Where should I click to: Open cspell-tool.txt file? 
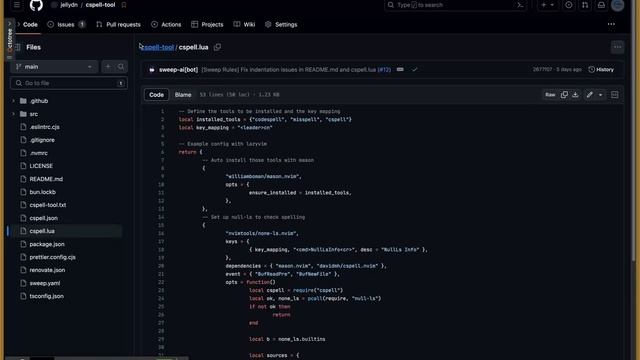[48, 205]
